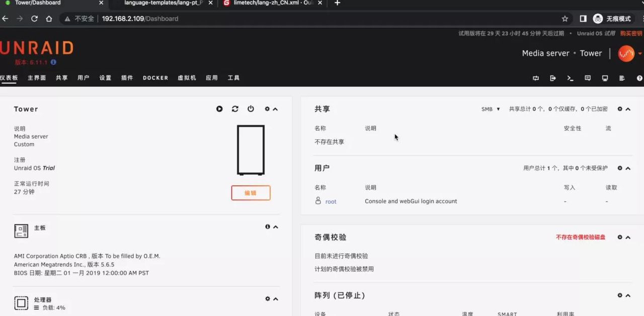The height and width of the screenshot is (316, 644).
Task: Click the refresh icon in the Tower panel
Action: [x=235, y=109]
